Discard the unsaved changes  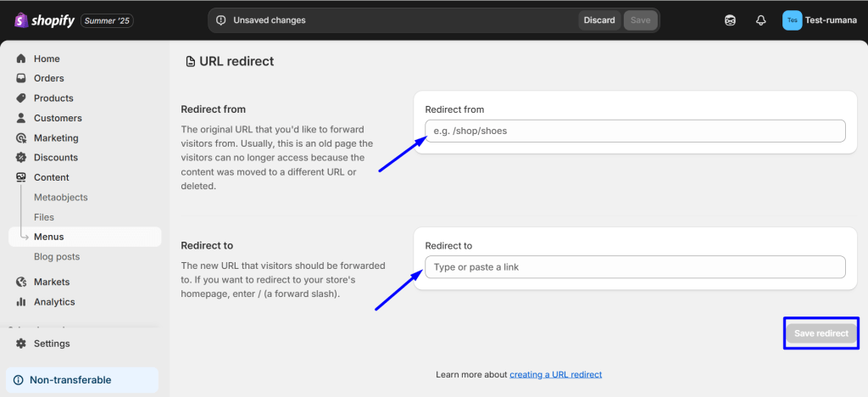pos(599,20)
